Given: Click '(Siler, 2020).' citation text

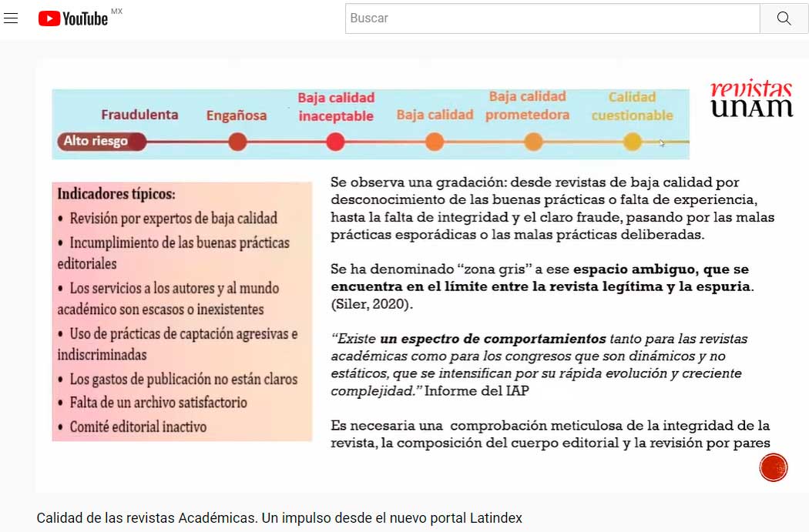Looking at the screenshot, I should pyautogui.click(x=371, y=304).
